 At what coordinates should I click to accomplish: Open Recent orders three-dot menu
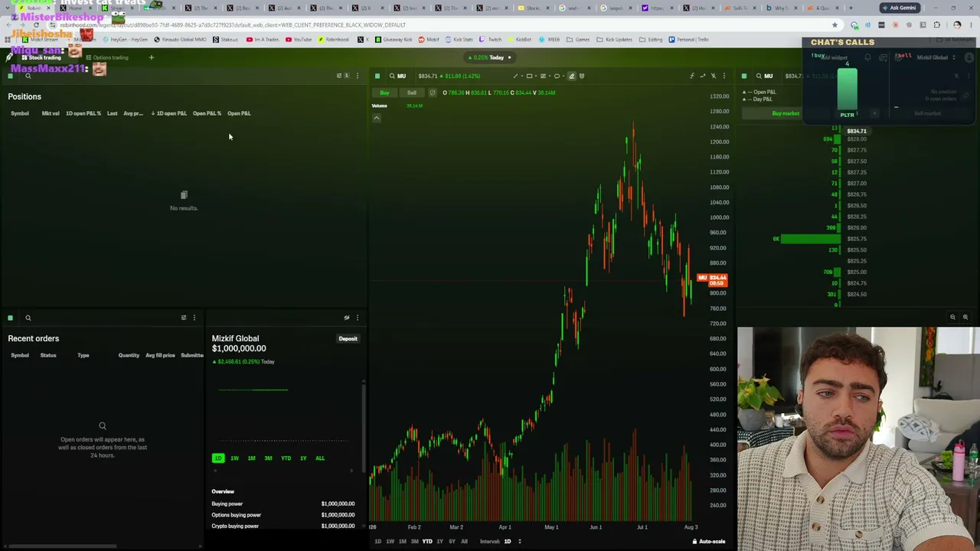(x=194, y=318)
